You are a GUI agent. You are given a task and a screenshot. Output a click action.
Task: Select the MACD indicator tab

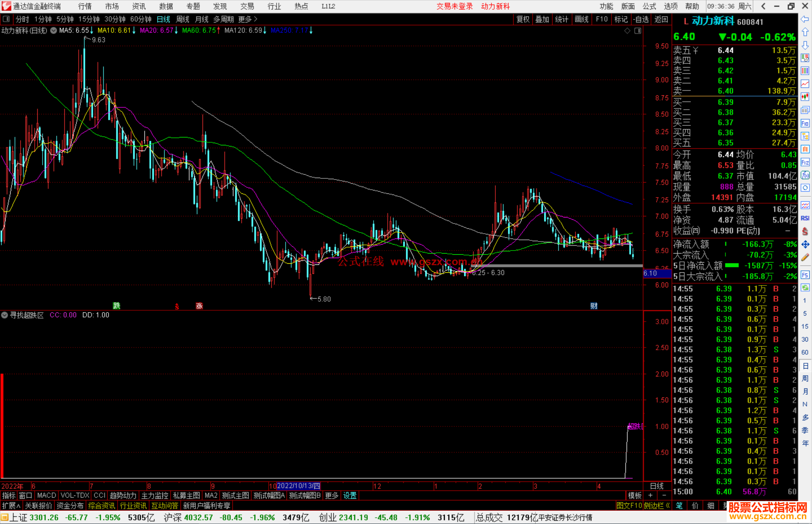pyautogui.click(x=46, y=495)
